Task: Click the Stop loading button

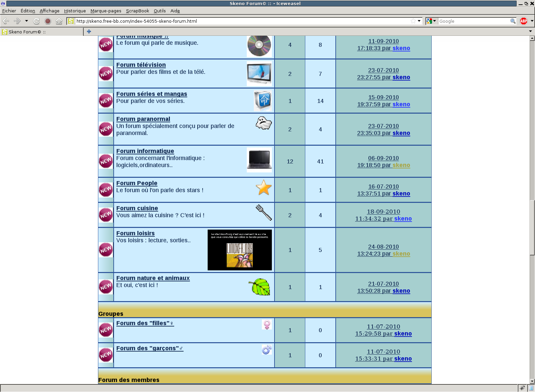Action: pos(48,21)
